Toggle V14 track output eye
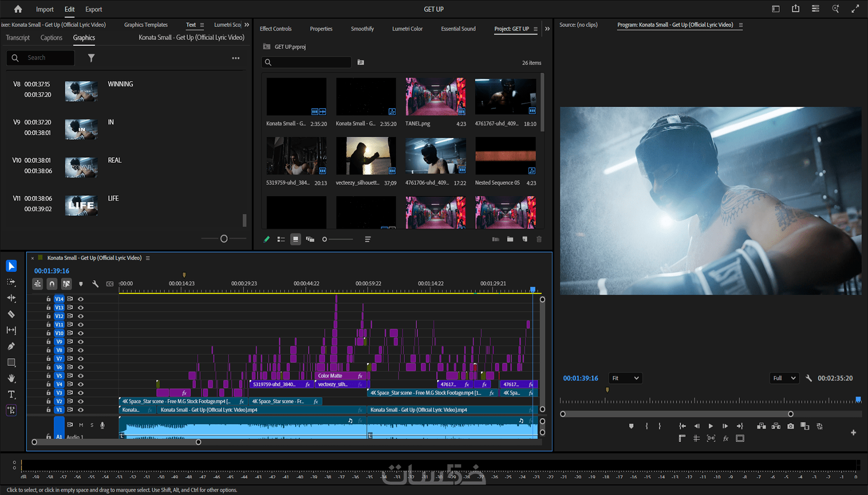Image resolution: width=868 pixels, height=495 pixels. coord(81,299)
